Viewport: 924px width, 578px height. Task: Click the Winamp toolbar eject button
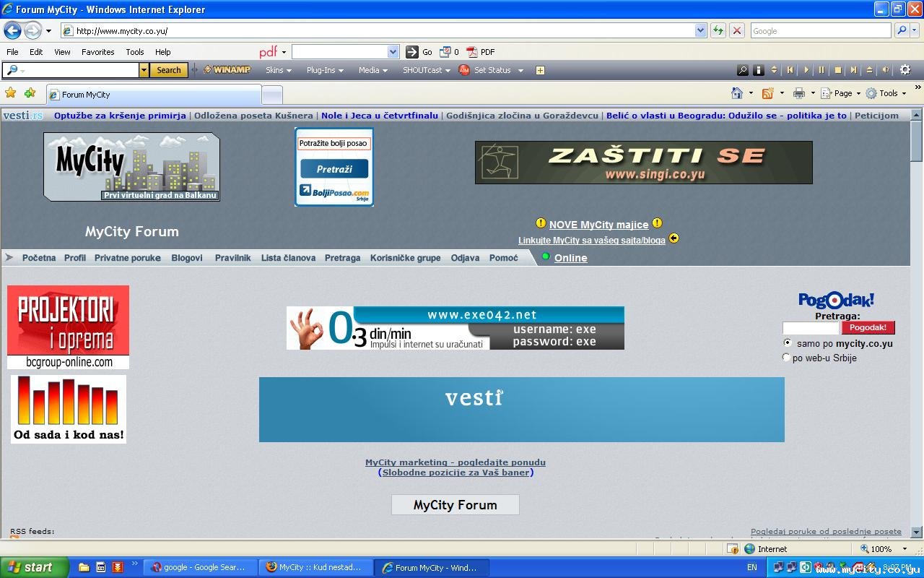[869, 70]
